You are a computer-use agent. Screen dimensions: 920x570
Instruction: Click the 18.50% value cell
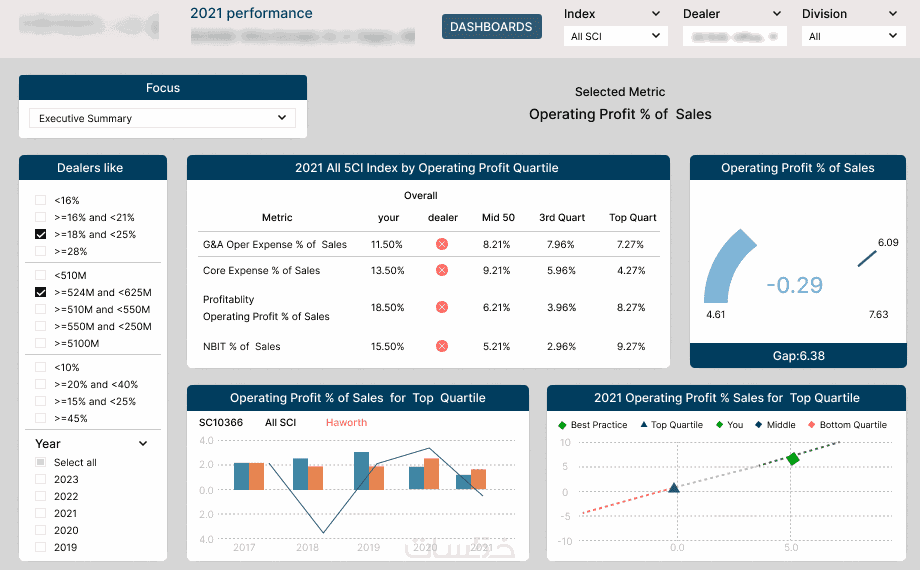387,307
